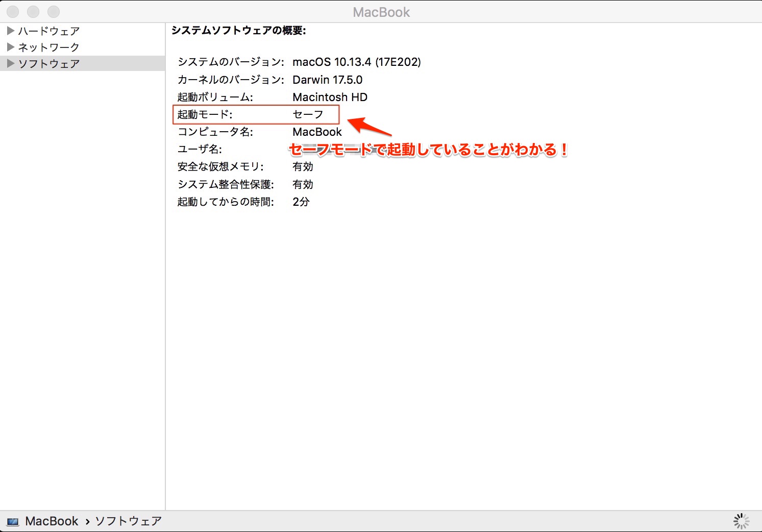Select the セーフ boot mode value
762x532 pixels.
[x=308, y=114]
